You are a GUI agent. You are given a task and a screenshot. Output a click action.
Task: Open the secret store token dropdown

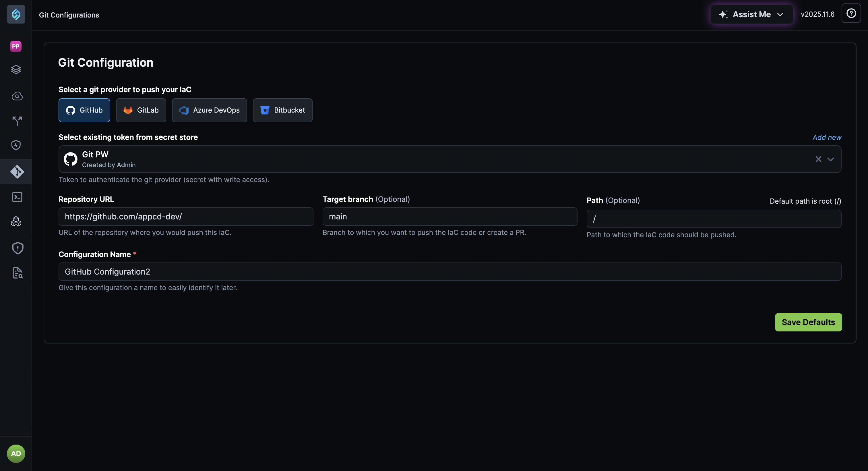(831, 159)
